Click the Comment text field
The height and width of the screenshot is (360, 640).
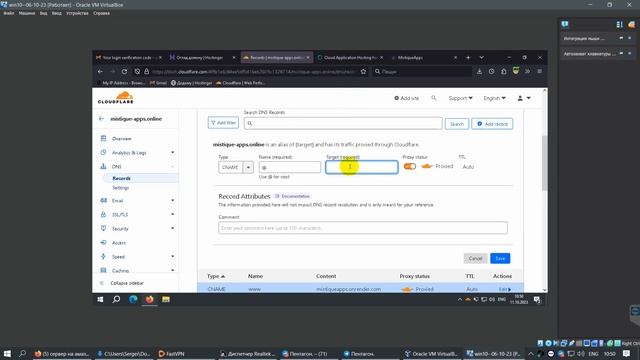363,228
